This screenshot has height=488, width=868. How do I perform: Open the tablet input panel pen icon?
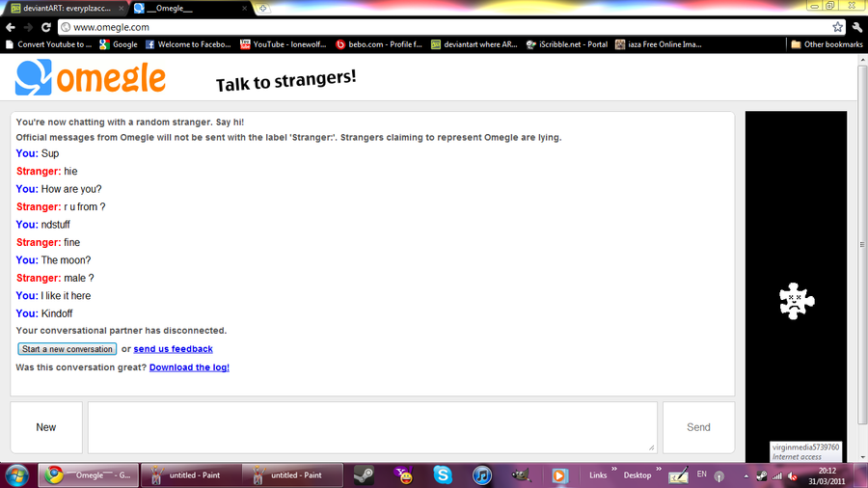coord(678,475)
